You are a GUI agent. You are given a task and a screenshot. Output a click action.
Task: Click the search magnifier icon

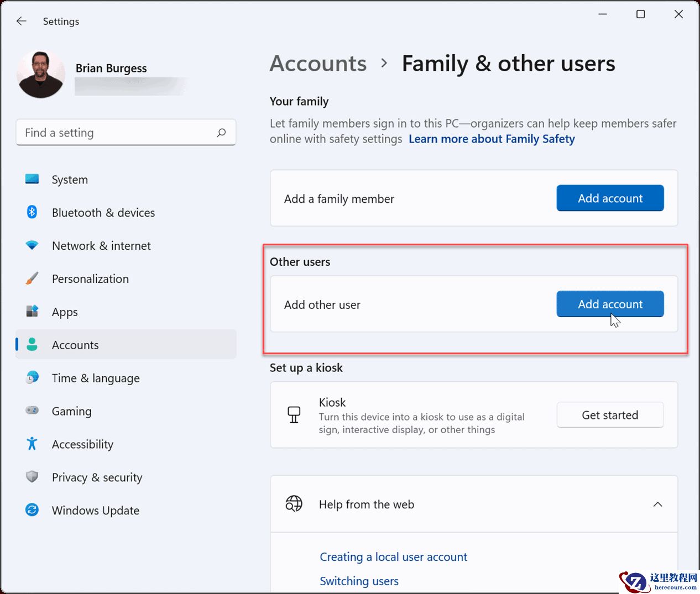pos(221,133)
